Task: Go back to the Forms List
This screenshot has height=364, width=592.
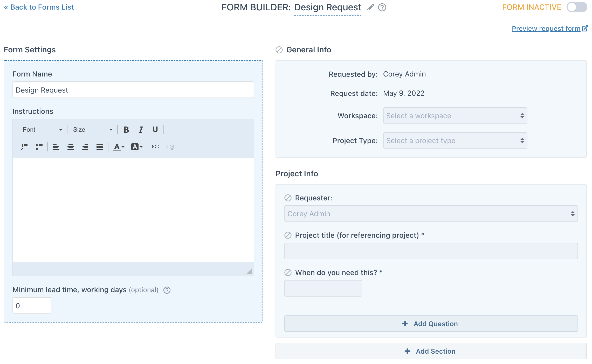Action: click(x=39, y=7)
